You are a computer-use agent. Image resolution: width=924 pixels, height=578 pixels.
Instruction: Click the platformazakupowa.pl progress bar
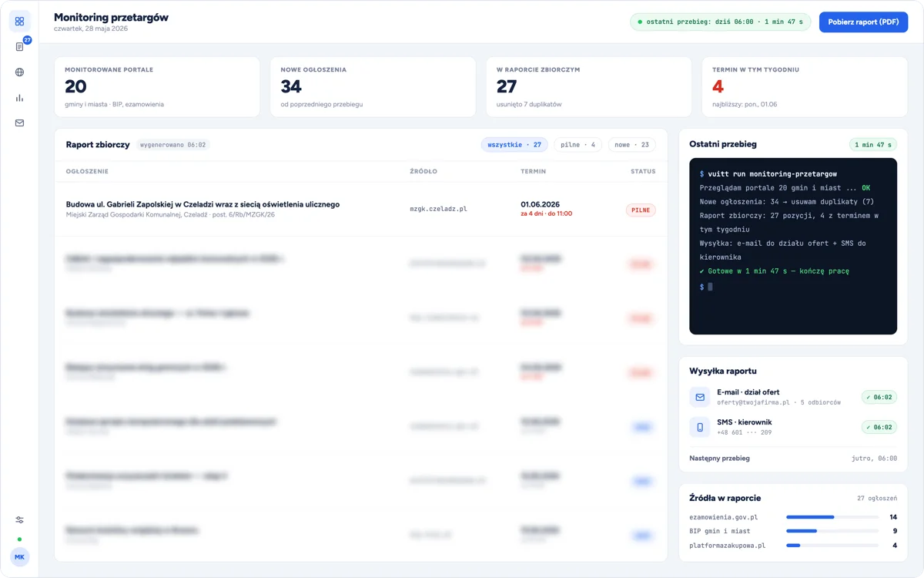tap(832, 546)
